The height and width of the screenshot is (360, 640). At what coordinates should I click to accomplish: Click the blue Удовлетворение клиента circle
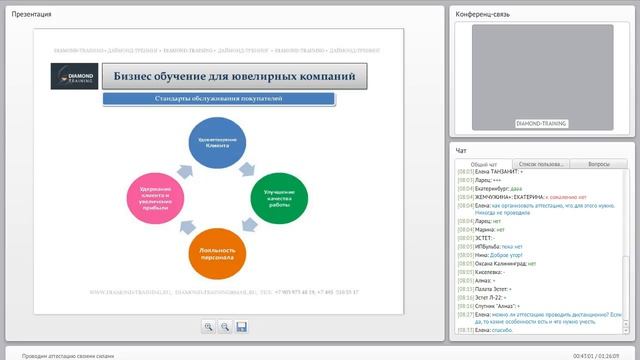point(217,142)
